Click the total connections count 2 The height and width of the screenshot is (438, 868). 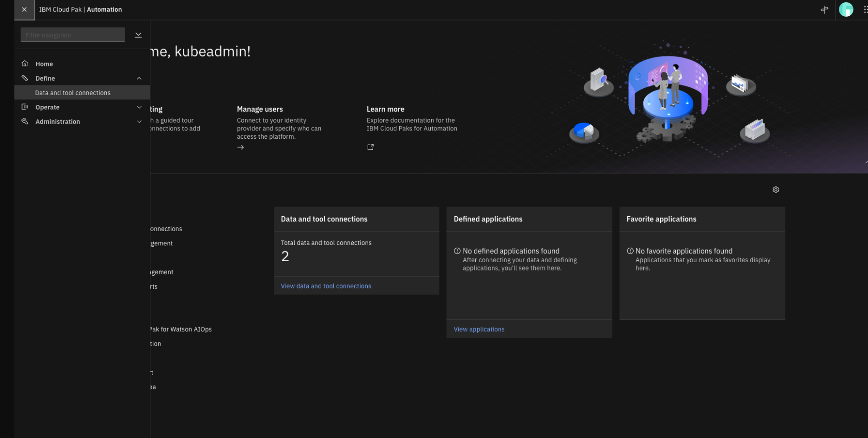[x=285, y=256]
